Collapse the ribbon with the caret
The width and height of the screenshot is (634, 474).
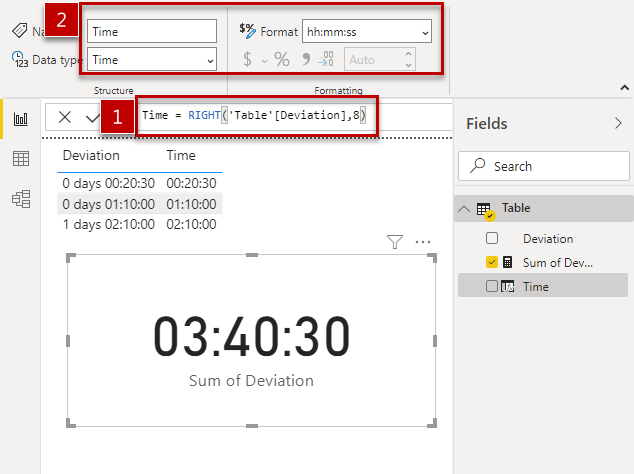tap(625, 87)
